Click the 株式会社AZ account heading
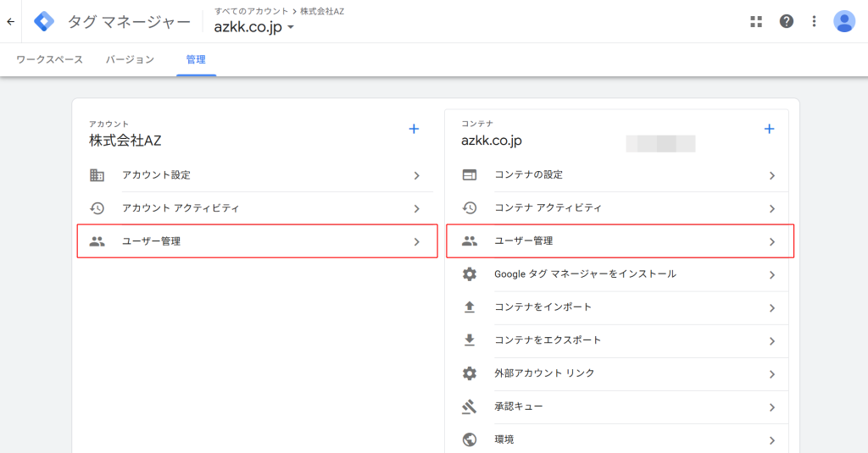This screenshot has width=868, height=453. (125, 141)
